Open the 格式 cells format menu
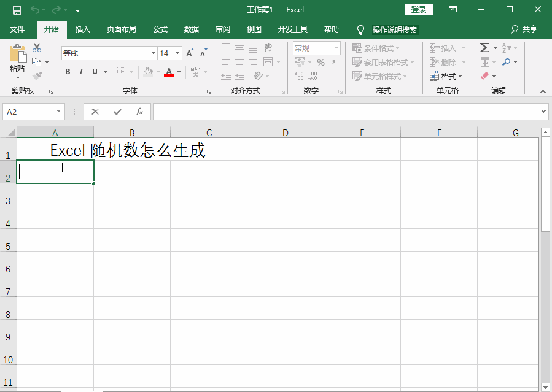 tap(446, 76)
